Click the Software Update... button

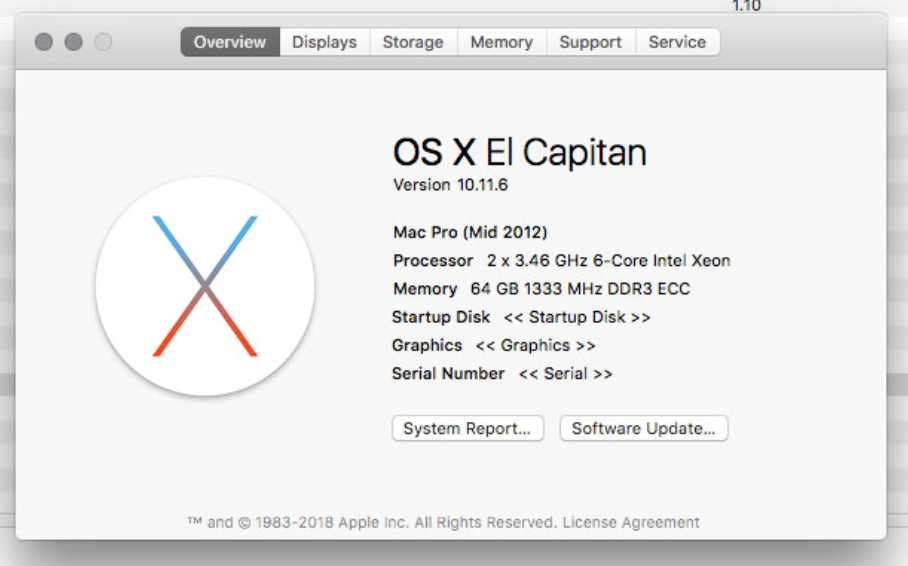pos(643,428)
